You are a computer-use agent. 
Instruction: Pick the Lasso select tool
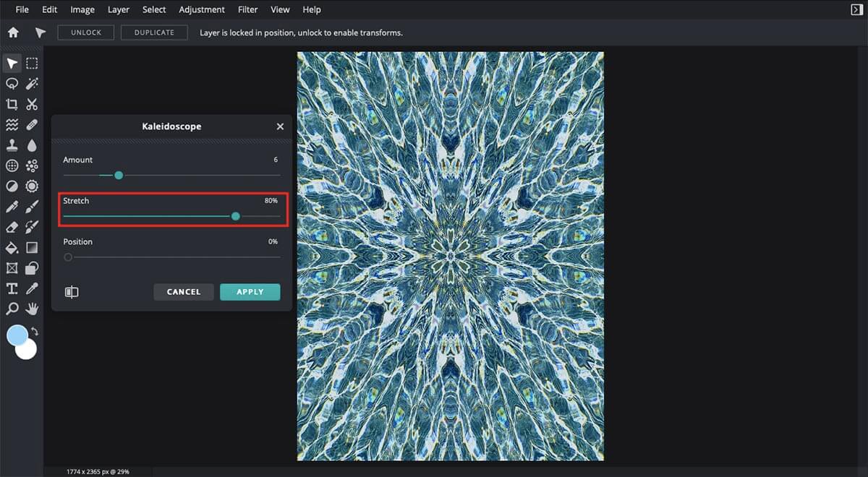coord(12,84)
